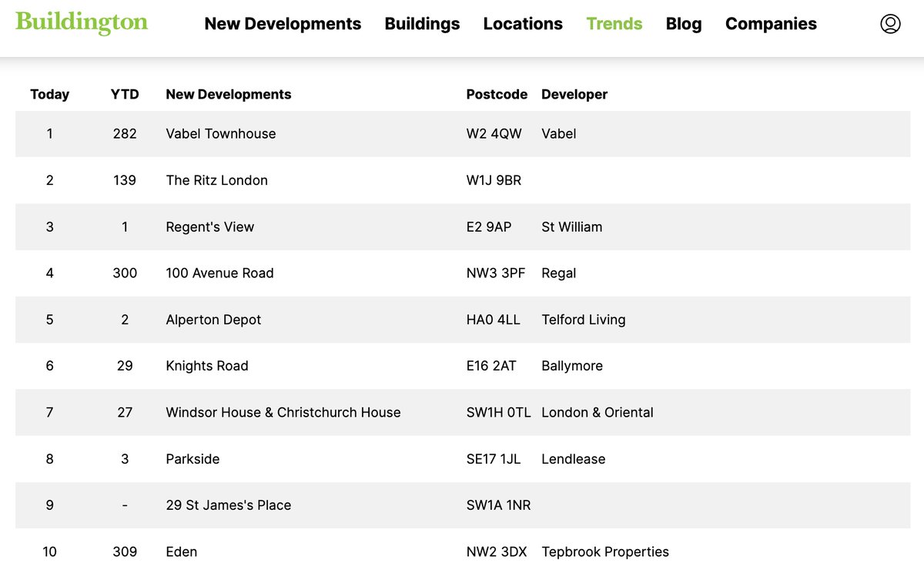The height and width of the screenshot is (573, 924).
Task: Click developer Regal
Action: point(559,273)
